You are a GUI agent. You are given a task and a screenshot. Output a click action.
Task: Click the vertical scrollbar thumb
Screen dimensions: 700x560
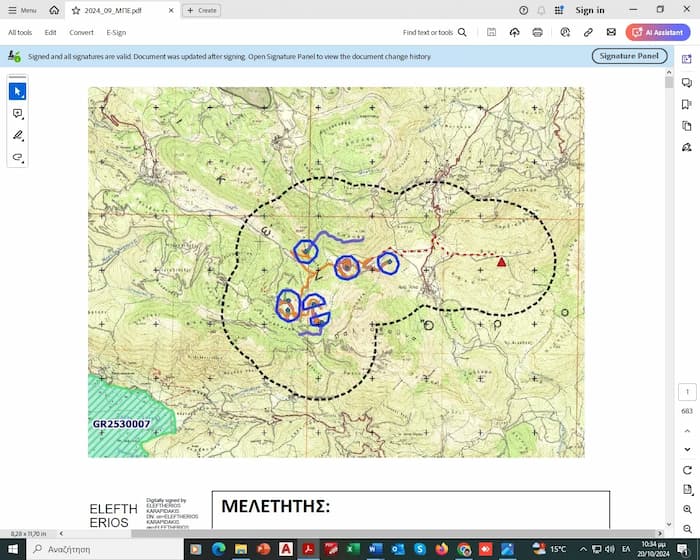pos(668,83)
